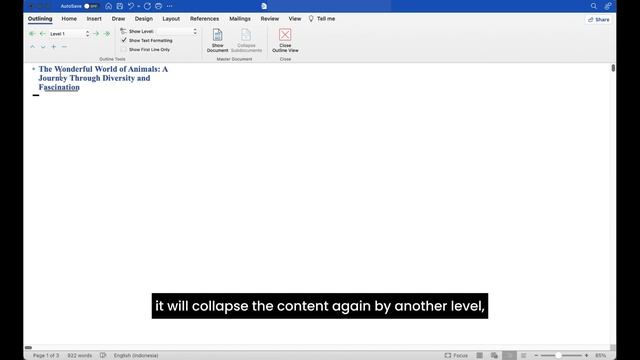Click the Tell me search box
The image size is (640, 360).
[x=322, y=19]
